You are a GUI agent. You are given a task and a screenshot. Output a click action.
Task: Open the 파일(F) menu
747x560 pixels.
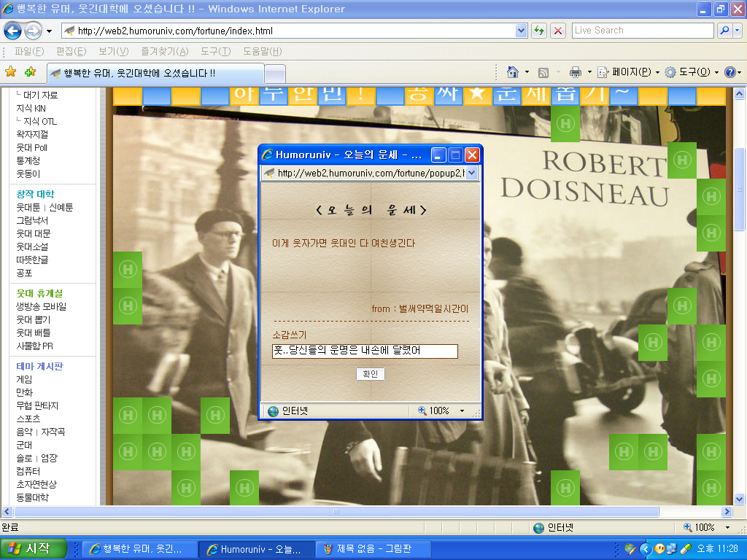pos(29,51)
